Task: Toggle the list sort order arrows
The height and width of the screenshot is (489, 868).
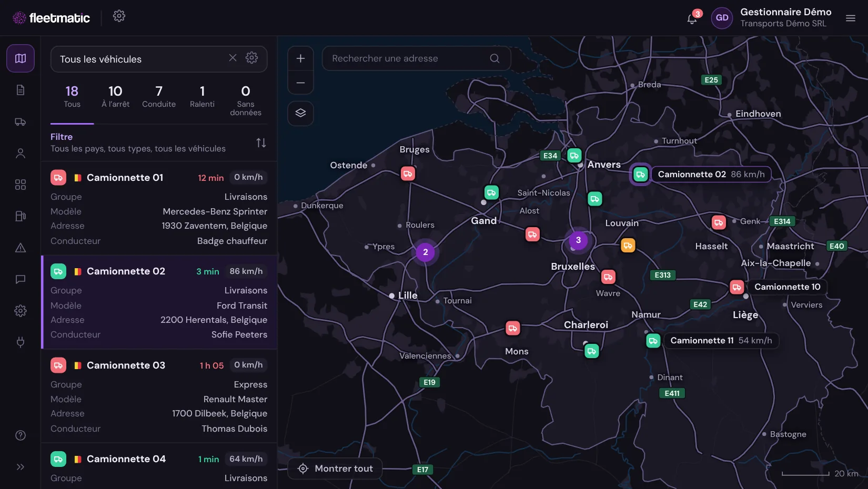Action: 261,142
